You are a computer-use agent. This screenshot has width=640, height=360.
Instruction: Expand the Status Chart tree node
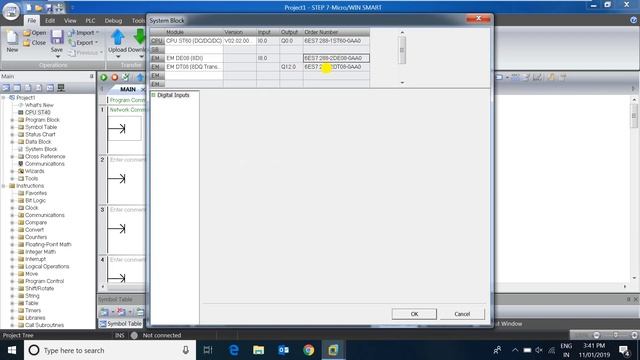(x=12, y=135)
